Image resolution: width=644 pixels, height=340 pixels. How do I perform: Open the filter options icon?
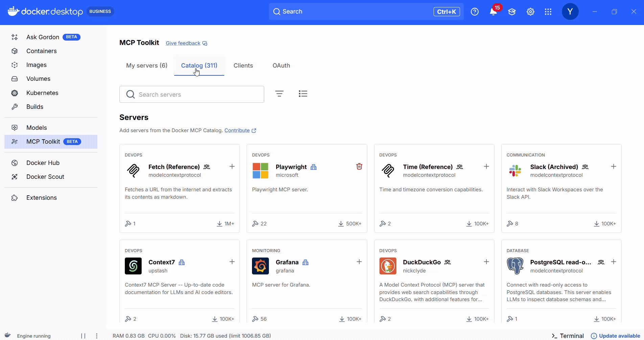[279, 94]
